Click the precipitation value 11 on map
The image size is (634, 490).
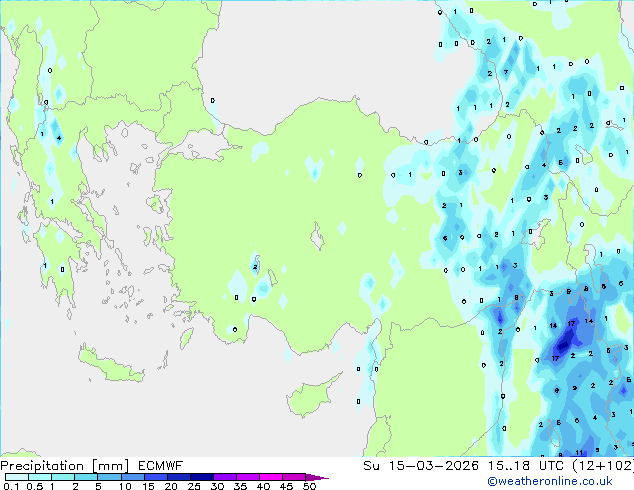point(579,452)
